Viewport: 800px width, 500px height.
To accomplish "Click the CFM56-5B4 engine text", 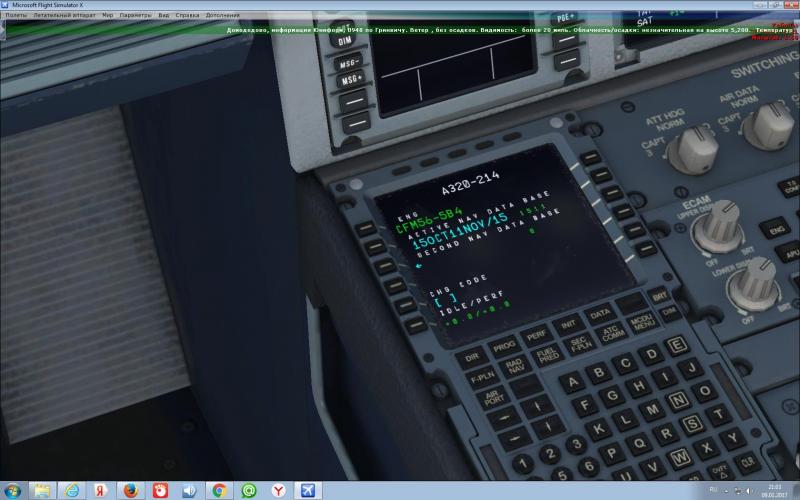I will point(428,220).
